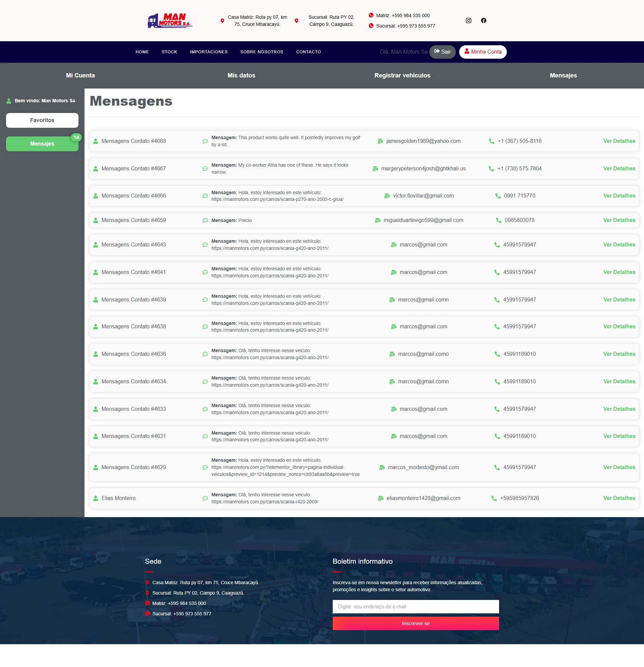Switch to Mi Cuenta tab
The width and height of the screenshot is (644, 667).
[80, 75]
